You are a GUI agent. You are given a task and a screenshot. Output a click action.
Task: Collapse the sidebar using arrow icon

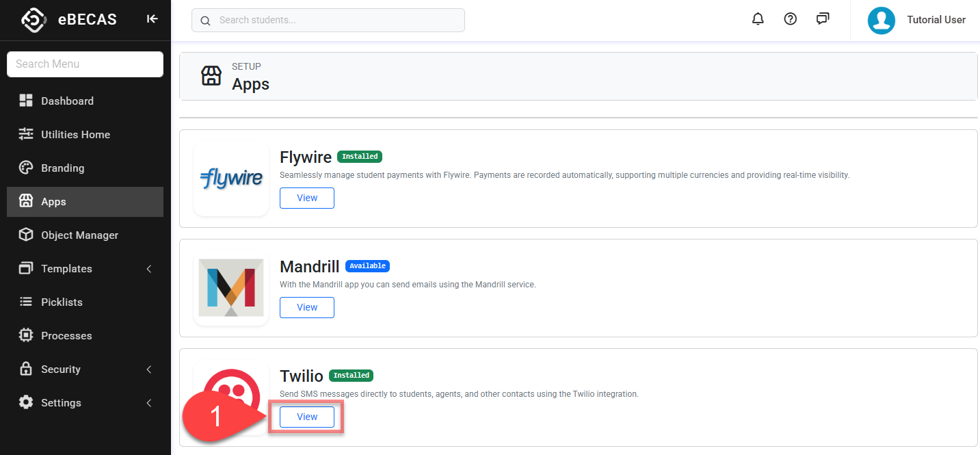coord(152,19)
